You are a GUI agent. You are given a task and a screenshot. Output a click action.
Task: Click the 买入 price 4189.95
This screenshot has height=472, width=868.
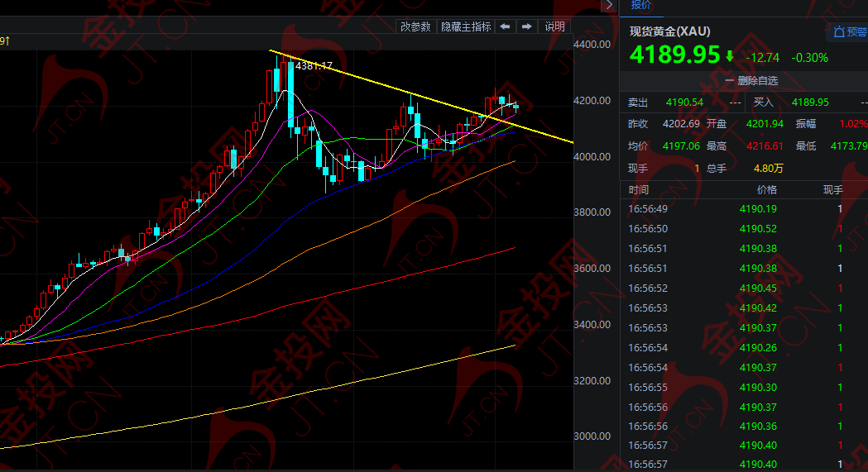(x=810, y=103)
